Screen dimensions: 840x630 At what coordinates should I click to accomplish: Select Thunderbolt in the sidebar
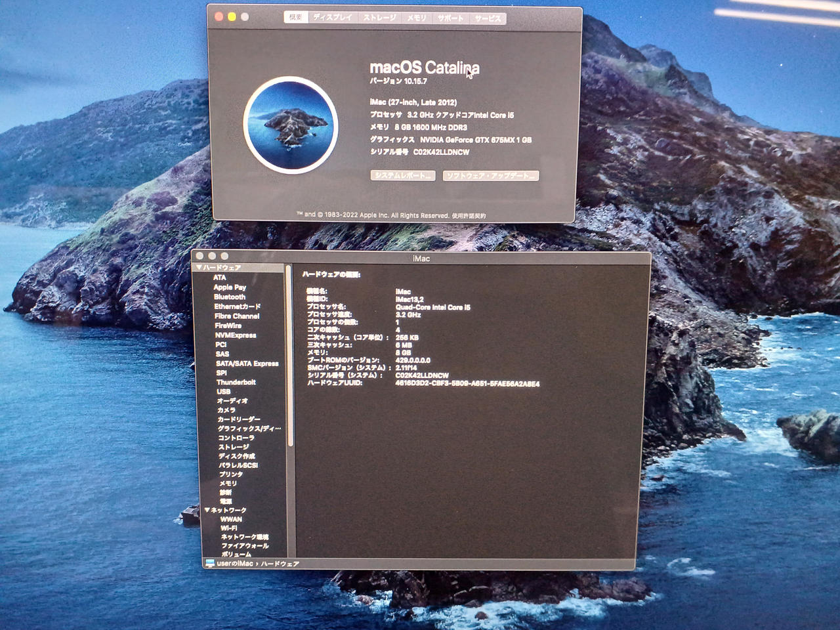point(236,382)
